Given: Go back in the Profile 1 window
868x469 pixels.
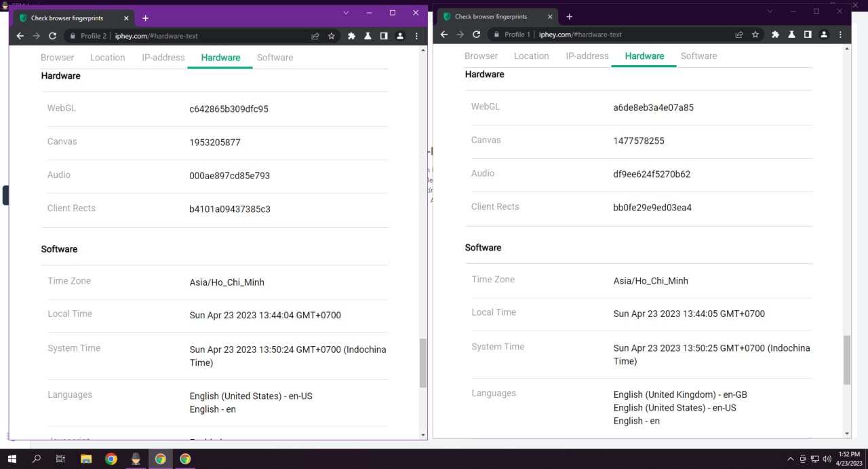Looking at the screenshot, I should (443, 35).
